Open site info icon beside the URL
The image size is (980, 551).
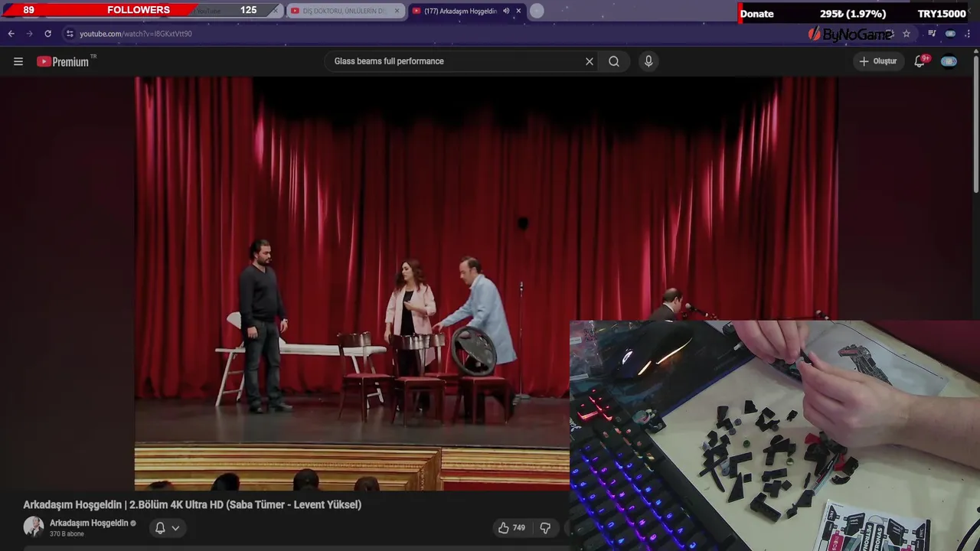[70, 34]
